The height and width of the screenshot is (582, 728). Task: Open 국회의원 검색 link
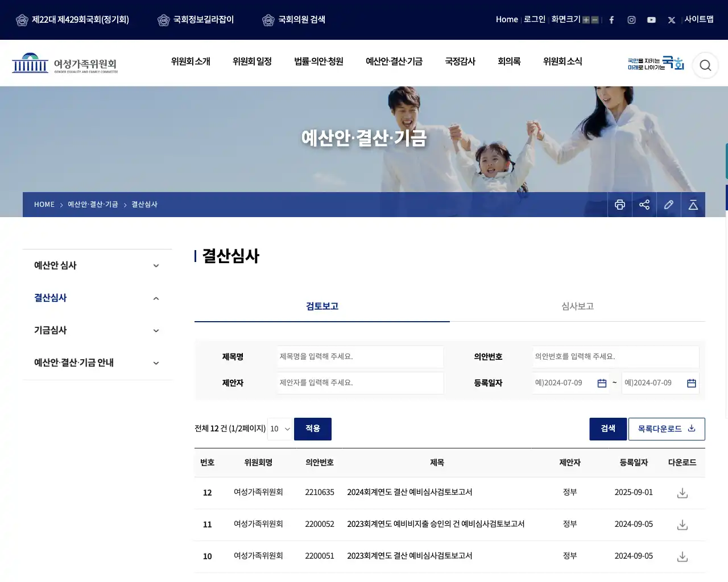(294, 20)
